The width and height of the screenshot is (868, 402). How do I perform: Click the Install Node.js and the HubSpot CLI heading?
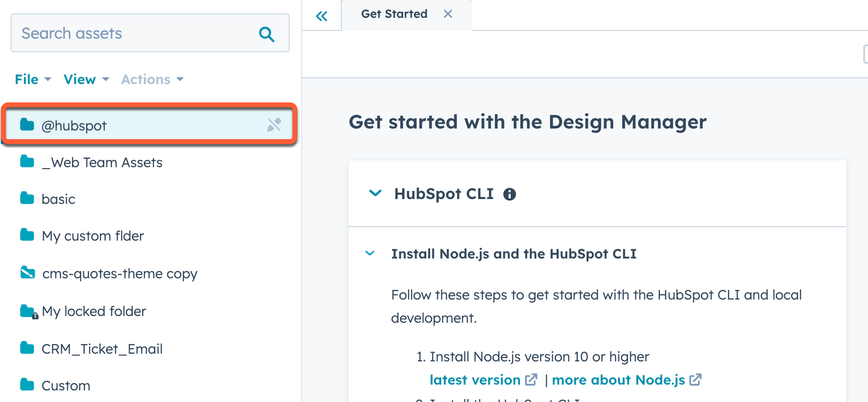(514, 254)
